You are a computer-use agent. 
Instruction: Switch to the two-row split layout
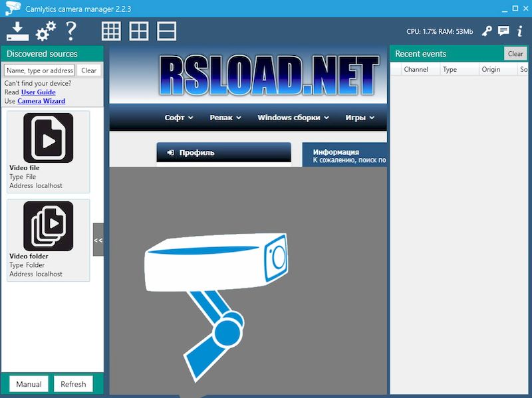pyautogui.click(x=166, y=31)
